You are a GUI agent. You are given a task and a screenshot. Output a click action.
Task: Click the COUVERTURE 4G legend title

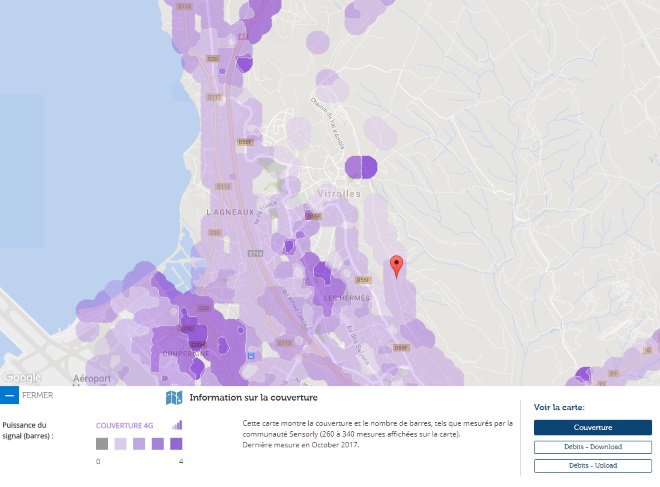[124, 426]
